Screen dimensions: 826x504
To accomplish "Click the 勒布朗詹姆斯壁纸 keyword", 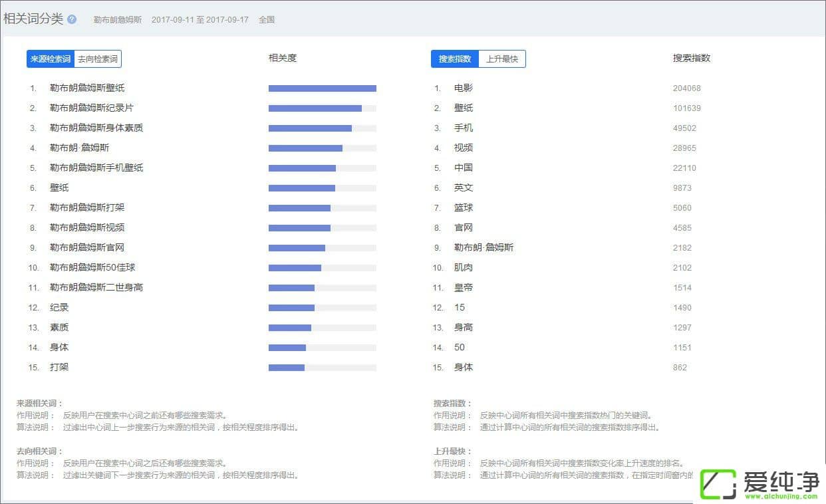I will tap(87, 88).
